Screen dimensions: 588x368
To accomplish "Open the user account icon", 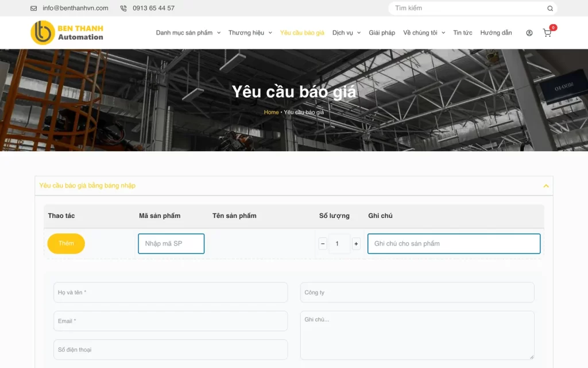I will (529, 33).
